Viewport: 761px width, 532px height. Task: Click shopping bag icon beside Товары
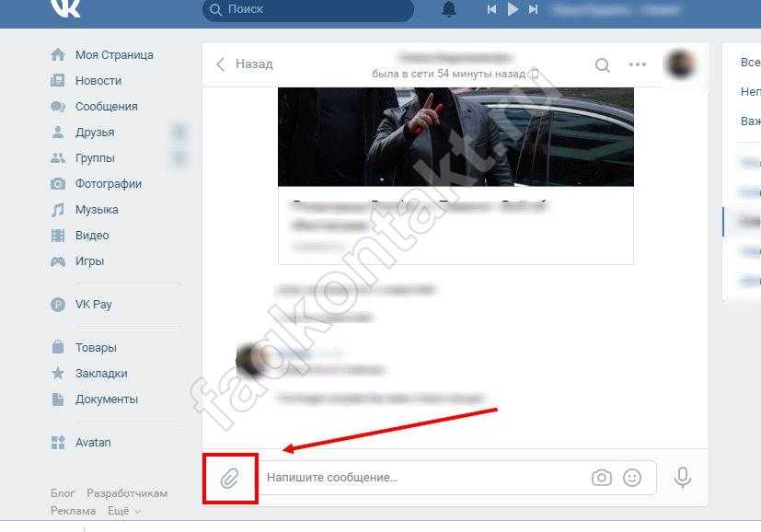click(58, 347)
